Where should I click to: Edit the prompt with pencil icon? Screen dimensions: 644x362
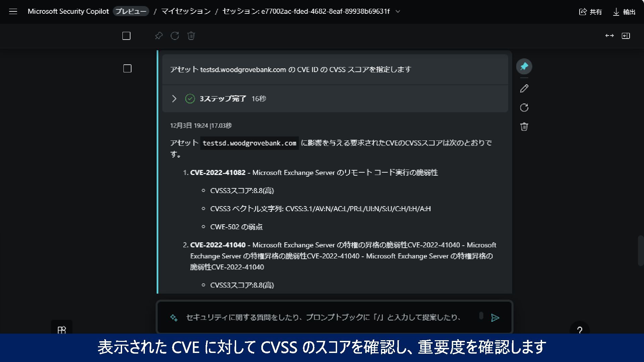point(524,88)
